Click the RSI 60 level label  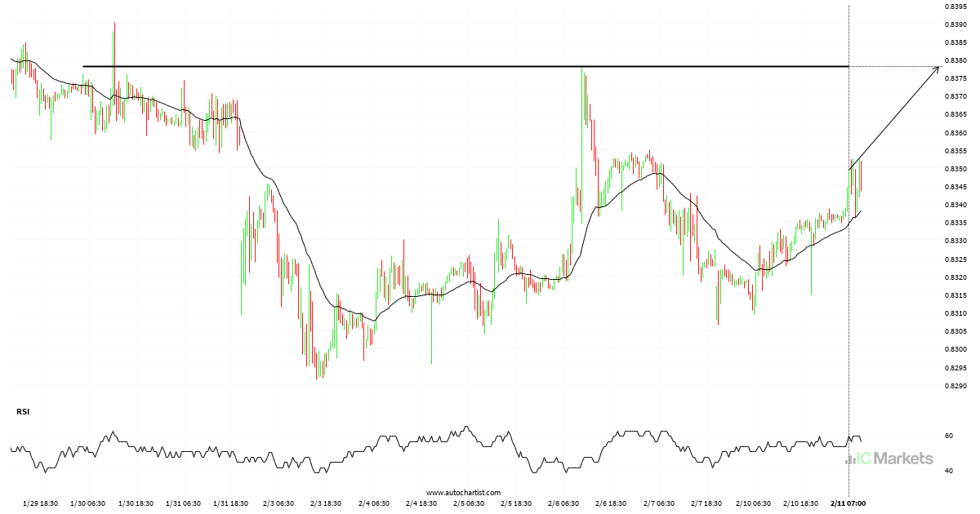949,436
